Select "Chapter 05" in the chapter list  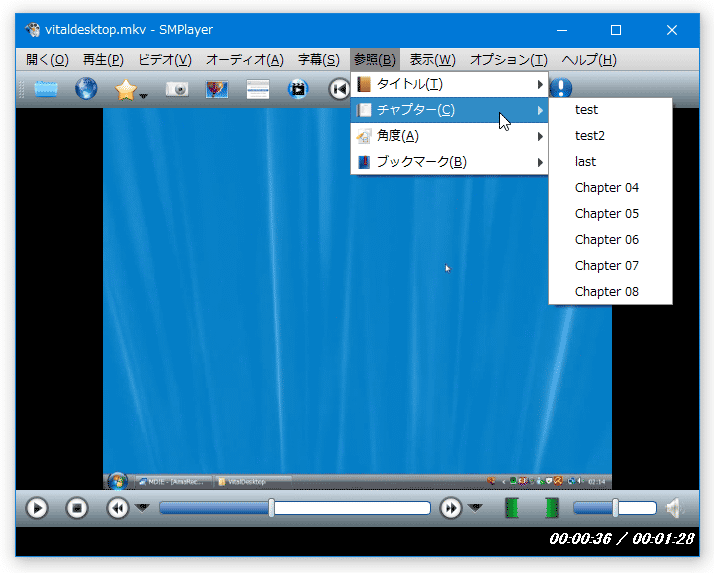tap(611, 214)
